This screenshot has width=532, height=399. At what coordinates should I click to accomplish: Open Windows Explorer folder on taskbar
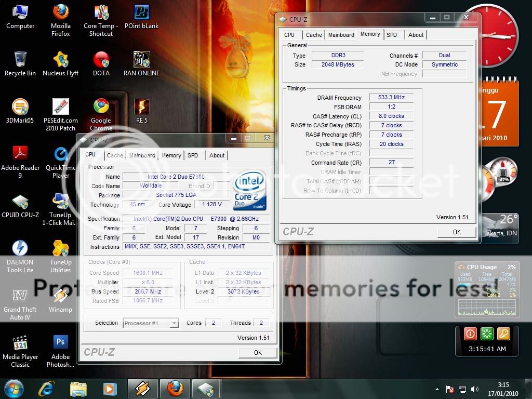point(78,389)
